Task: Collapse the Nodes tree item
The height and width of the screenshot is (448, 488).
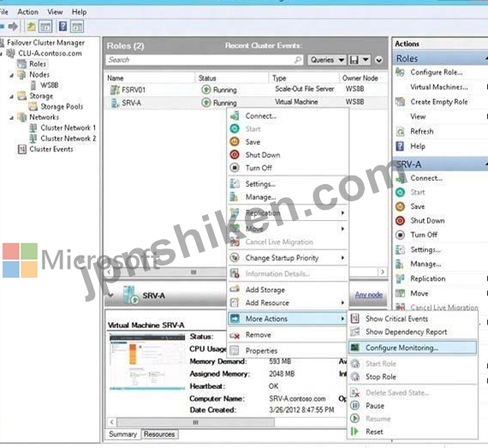Action: [11, 75]
